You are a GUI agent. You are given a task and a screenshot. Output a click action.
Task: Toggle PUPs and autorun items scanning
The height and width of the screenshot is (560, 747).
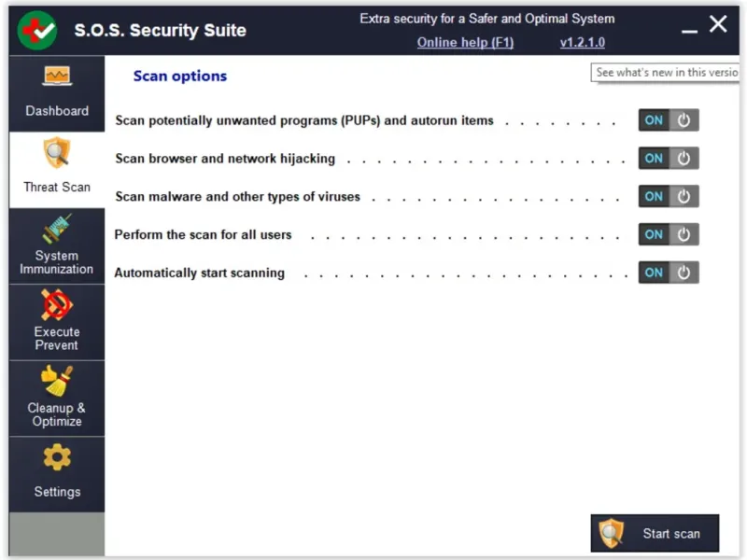click(669, 120)
